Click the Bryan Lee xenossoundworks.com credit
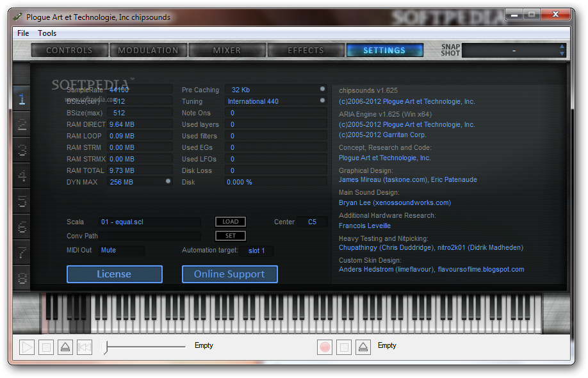 [x=395, y=202]
